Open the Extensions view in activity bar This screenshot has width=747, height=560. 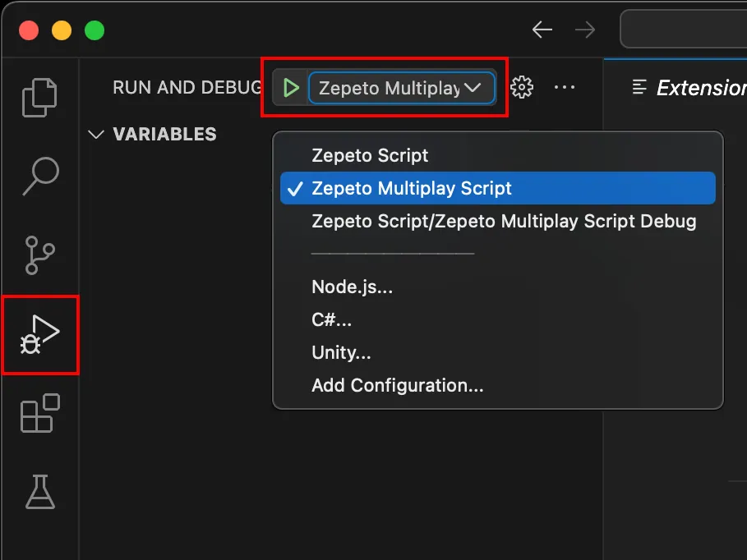click(x=40, y=413)
